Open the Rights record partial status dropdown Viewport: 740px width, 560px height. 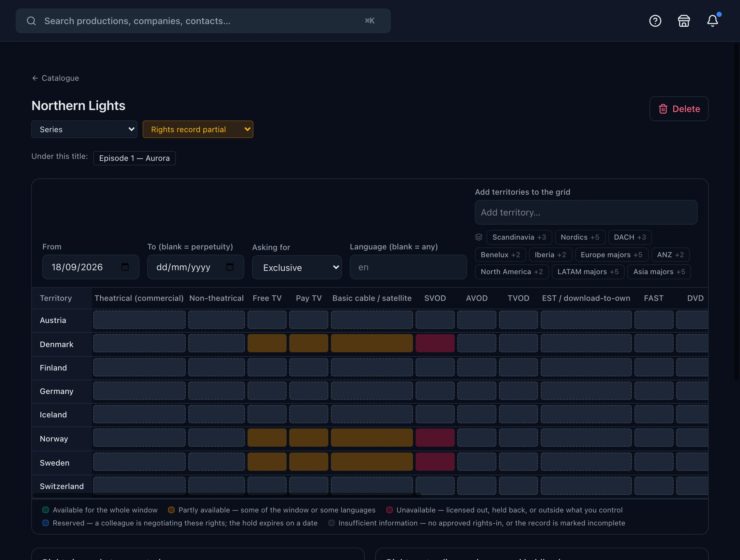tap(198, 129)
